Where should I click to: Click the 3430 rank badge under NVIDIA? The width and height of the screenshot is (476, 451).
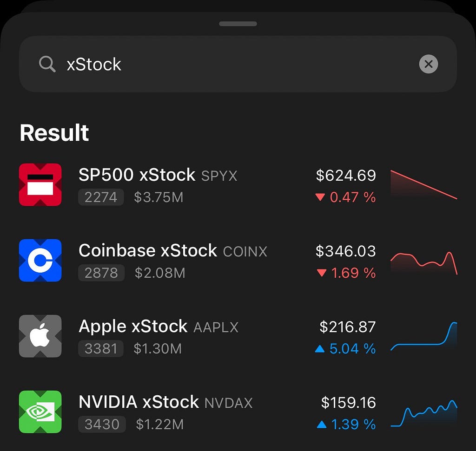[102, 424]
